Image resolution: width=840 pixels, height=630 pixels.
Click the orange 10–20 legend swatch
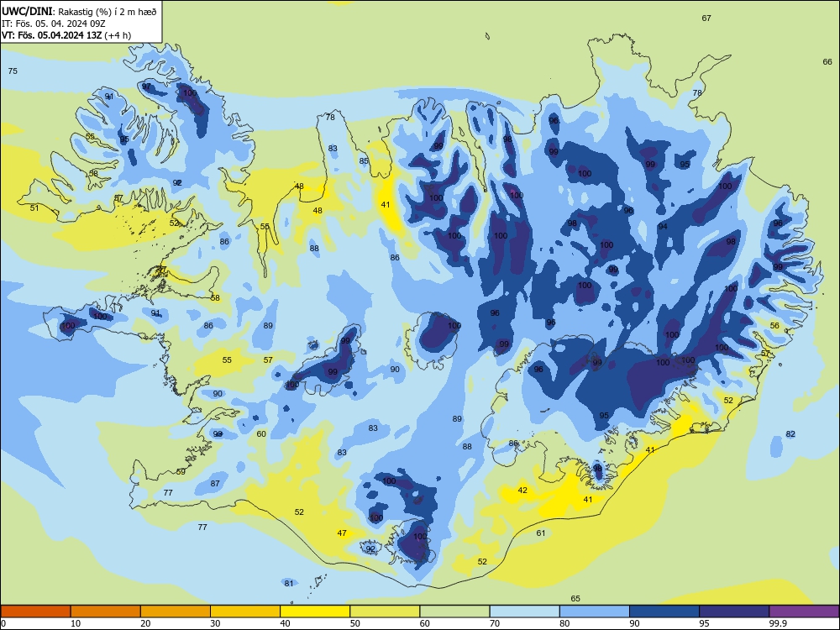tap(106, 612)
